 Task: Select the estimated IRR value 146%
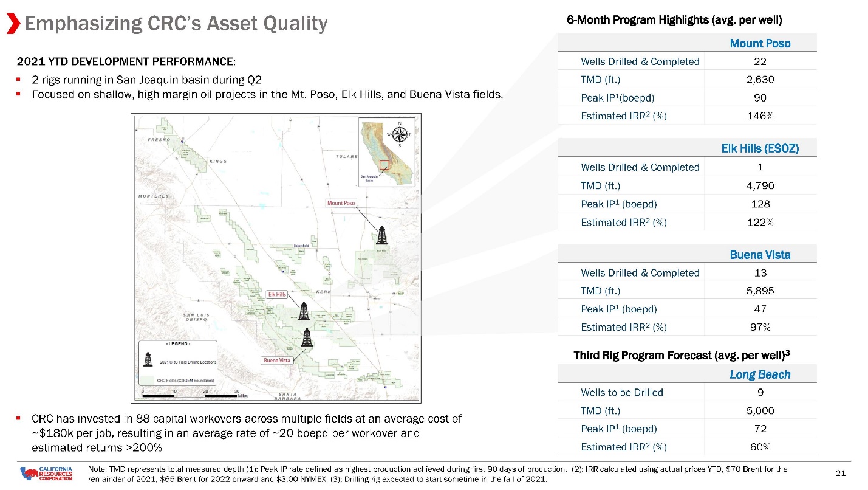coord(760,116)
